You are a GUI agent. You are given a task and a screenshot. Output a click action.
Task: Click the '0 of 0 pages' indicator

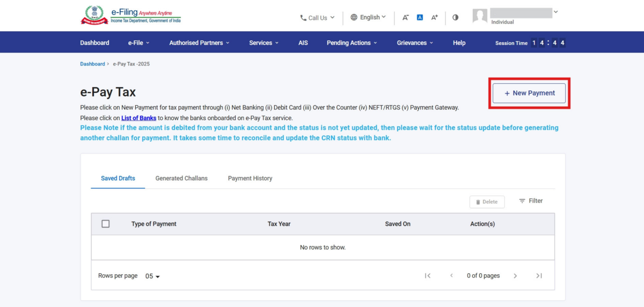tap(483, 276)
